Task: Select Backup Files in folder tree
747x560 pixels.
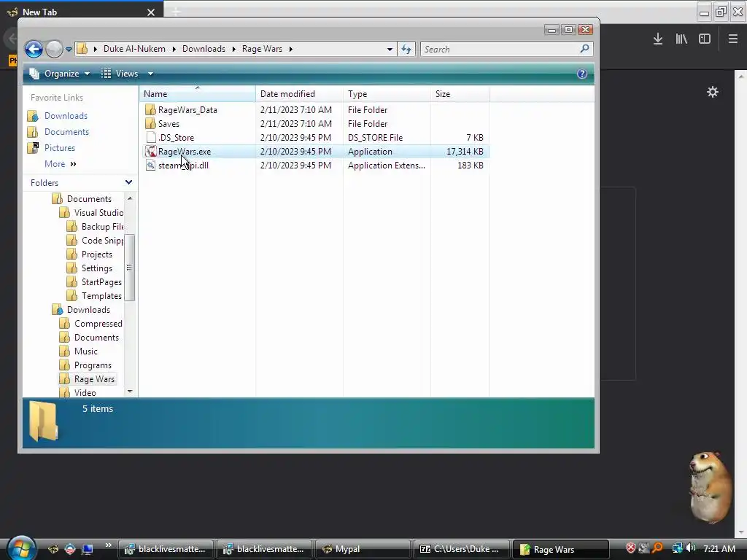Action: (102, 227)
